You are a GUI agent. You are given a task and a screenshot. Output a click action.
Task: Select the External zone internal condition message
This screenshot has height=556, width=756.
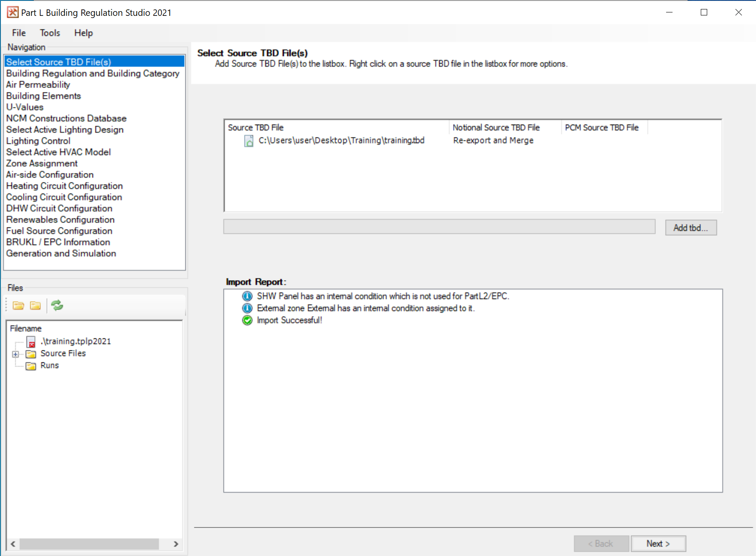click(366, 308)
